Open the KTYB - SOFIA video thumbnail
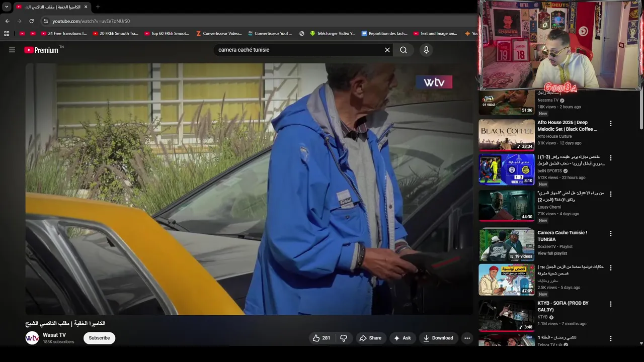Viewport: 644px width, 362px height. pos(507,315)
